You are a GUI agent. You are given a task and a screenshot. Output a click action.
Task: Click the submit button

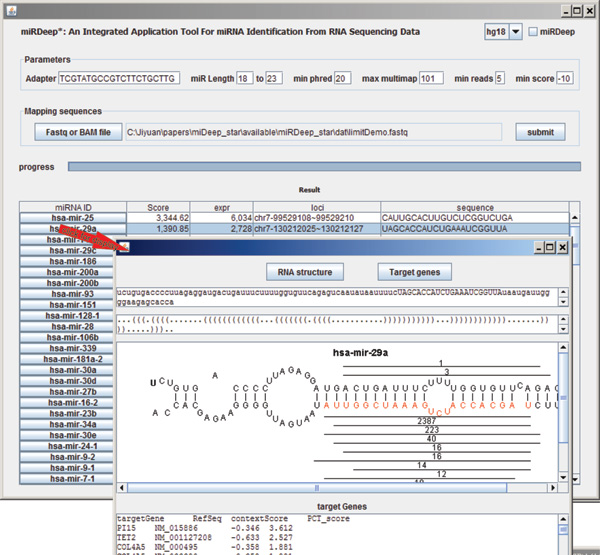tap(540, 131)
